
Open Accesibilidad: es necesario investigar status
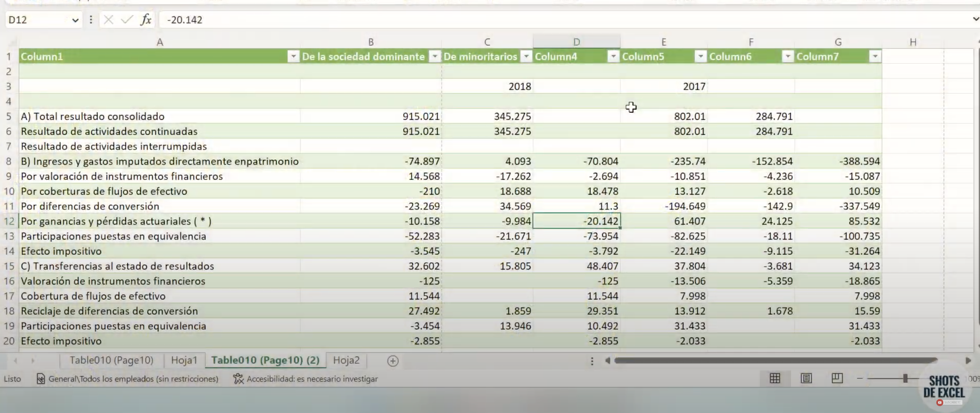[312, 379]
